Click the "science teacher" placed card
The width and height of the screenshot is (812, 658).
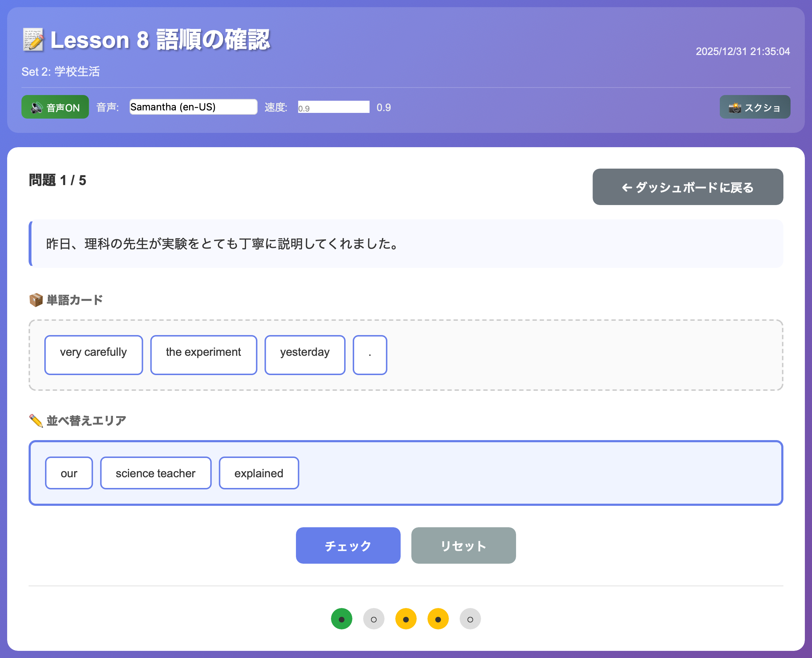click(x=155, y=473)
